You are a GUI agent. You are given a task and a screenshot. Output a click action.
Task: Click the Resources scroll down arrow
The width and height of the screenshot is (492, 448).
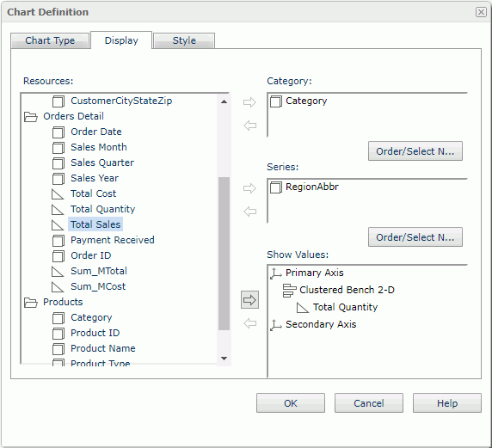click(224, 359)
